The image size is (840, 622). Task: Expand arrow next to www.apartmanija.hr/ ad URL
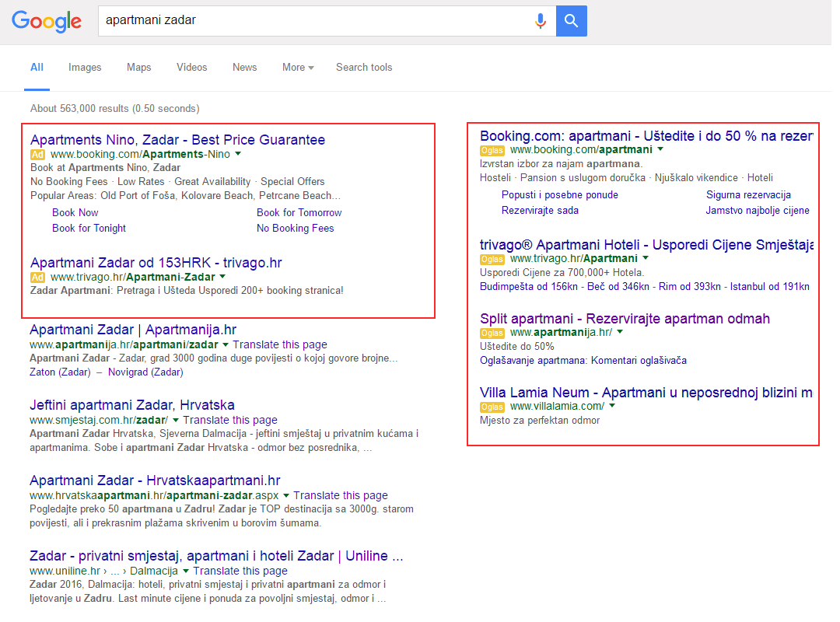620,332
